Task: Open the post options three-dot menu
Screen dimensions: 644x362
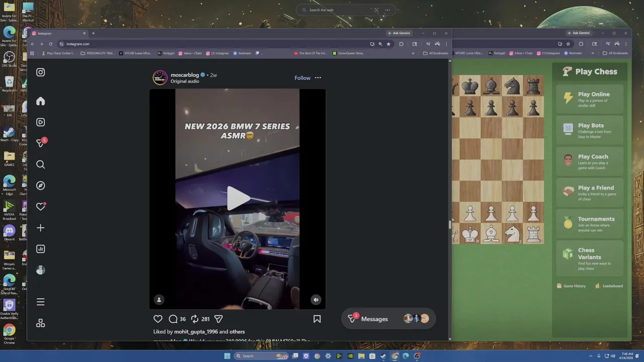Action: coord(318,78)
